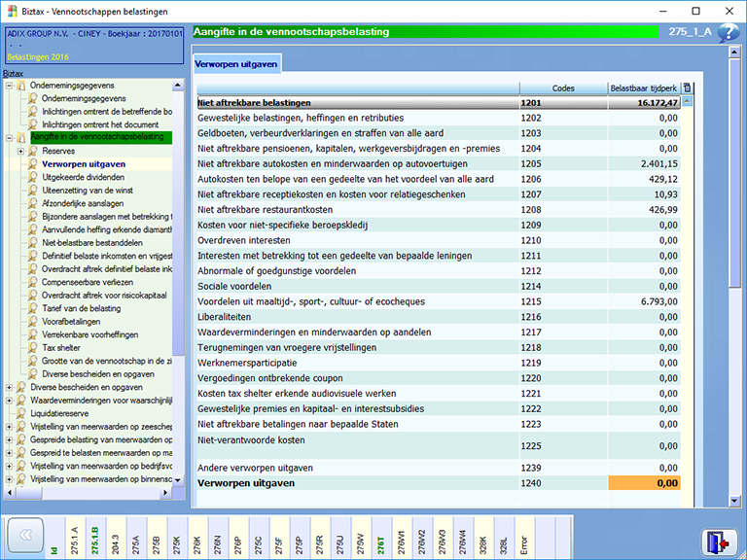
Task: Click the exit door icon
Action: (x=719, y=542)
